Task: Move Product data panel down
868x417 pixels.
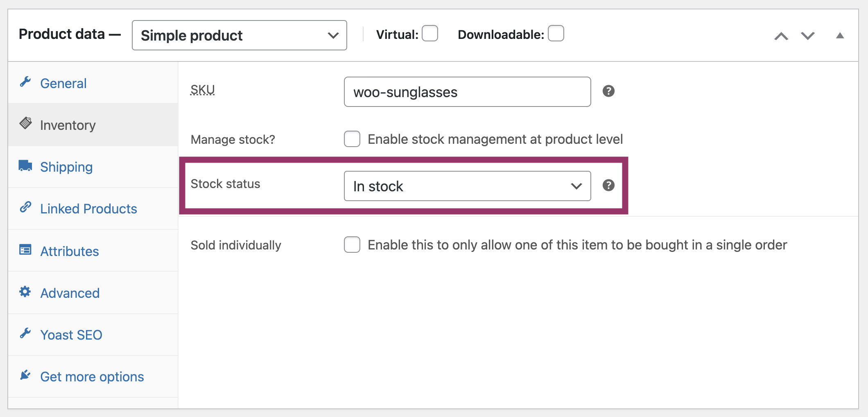Action: click(x=808, y=36)
